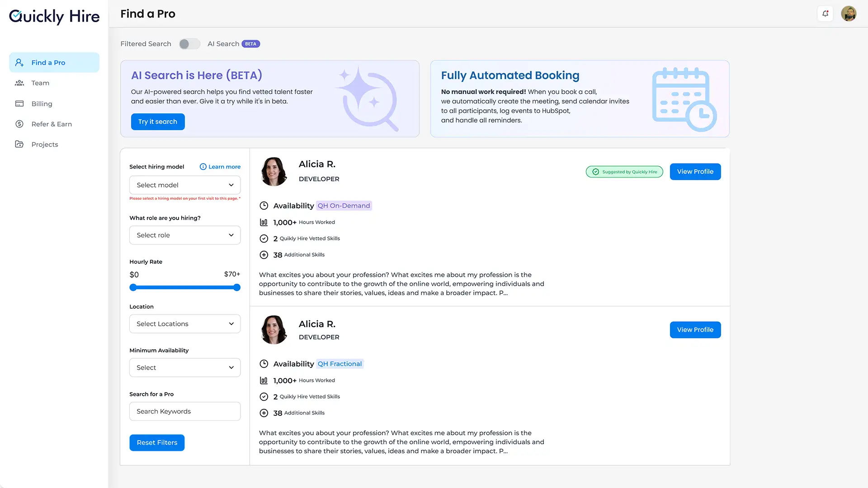Click the notification bell icon
This screenshot has height=488, width=868.
pyautogui.click(x=825, y=14)
